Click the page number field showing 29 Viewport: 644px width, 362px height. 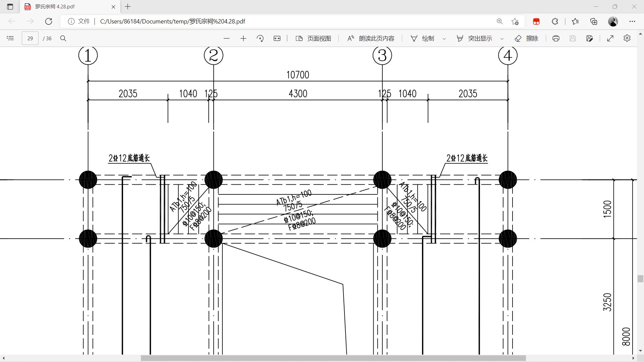pyautogui.click(x=30, y=38)
